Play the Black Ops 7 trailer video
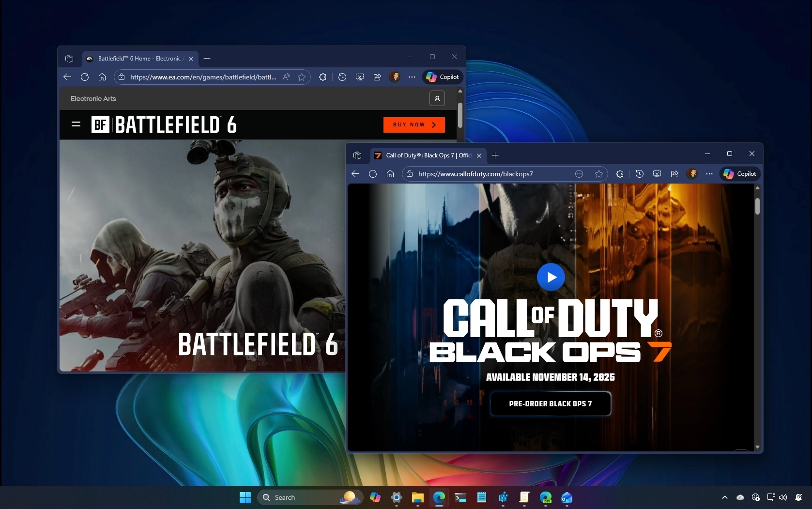The width and height of the screenshot is (812, 509). (x=551, y=277)
